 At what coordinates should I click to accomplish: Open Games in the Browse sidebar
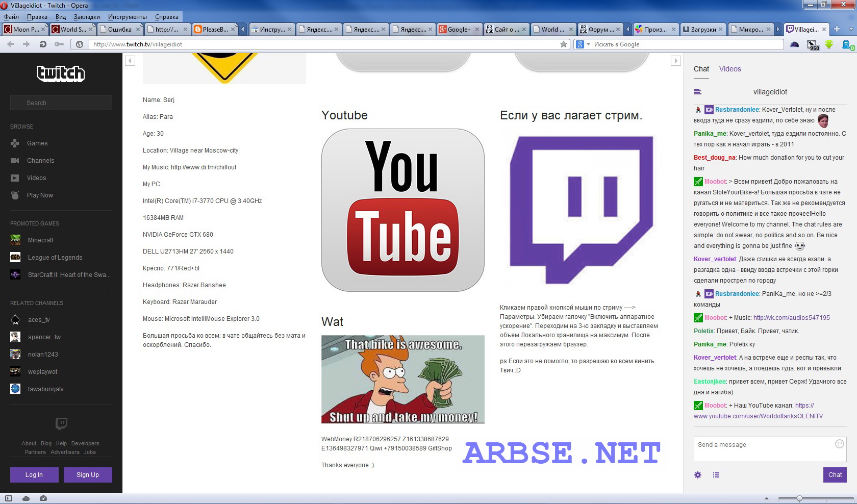(x=37, y=143)
